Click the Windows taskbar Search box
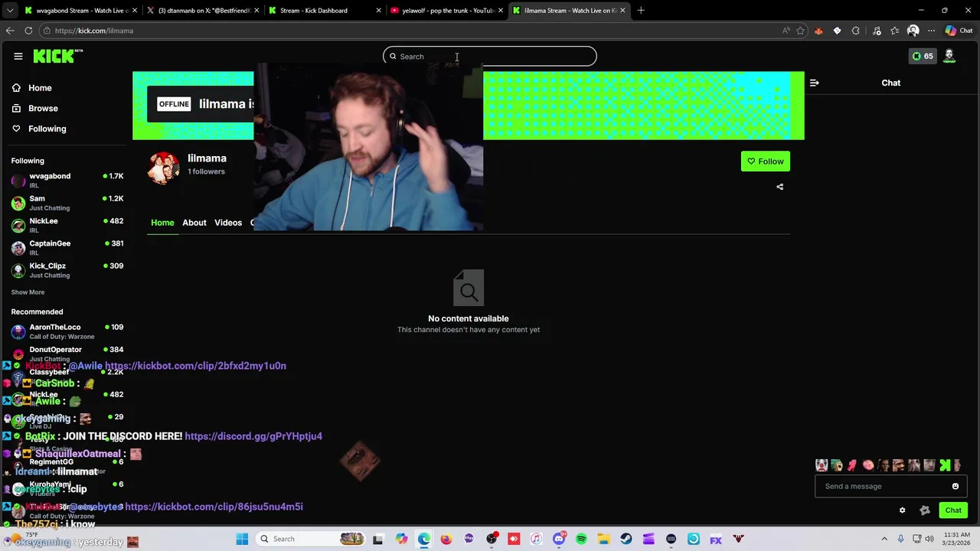 point(310,539)
